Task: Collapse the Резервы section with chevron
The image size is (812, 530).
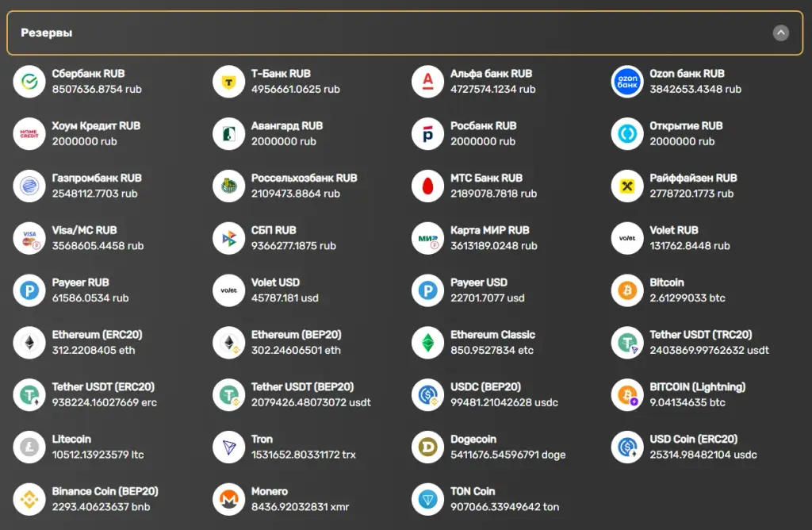Action: [x=780, y=33]
